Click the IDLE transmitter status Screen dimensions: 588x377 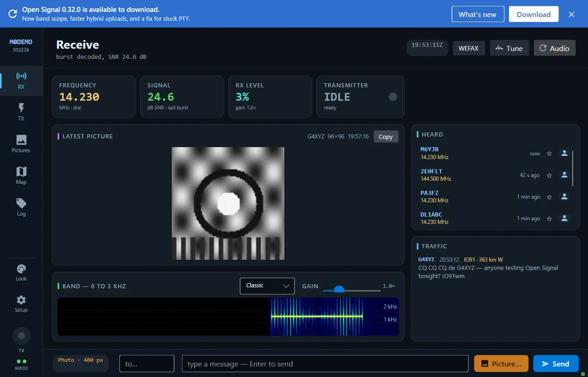[x=337, y=97]
